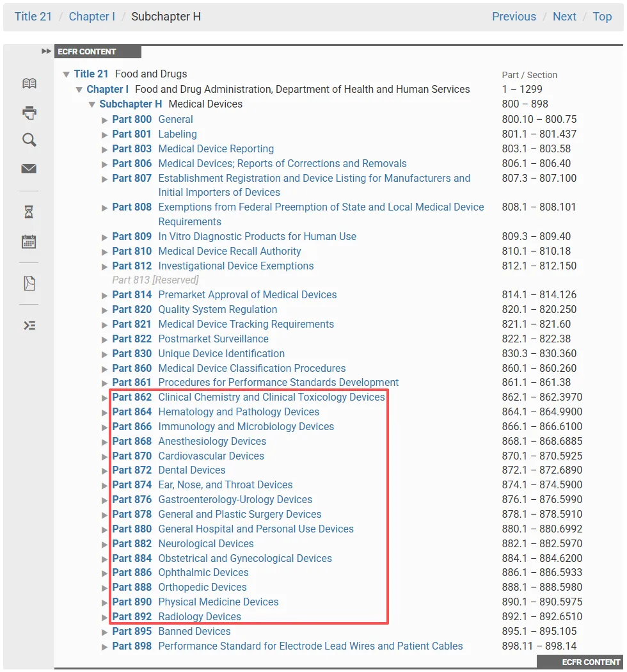Image resolution: width=627 pixels, height=672 pixels.
Task: Click the Part 813 [Reserved] text
Action: tap(155, 280)
